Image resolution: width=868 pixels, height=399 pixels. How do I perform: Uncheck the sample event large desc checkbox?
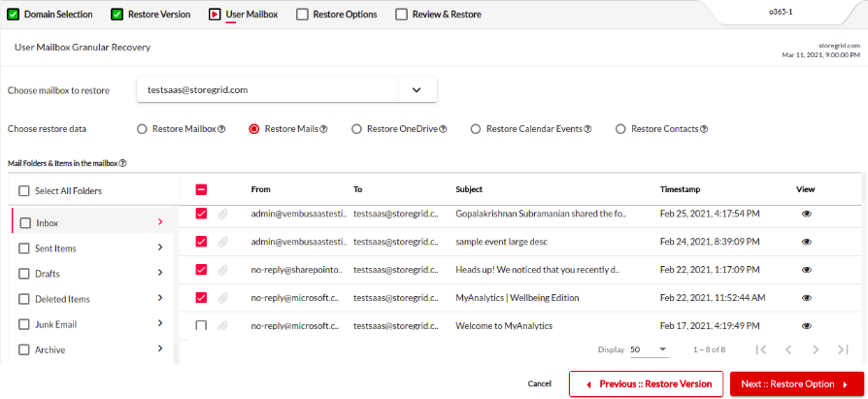202,242
